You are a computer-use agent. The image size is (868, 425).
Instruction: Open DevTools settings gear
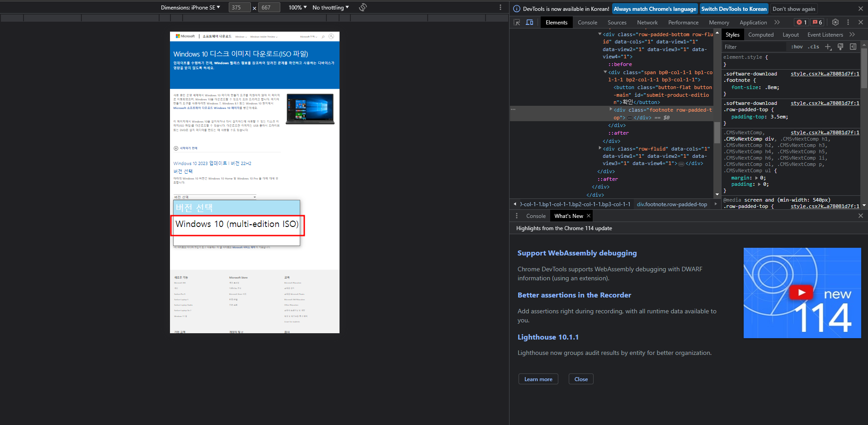point(835,22)
